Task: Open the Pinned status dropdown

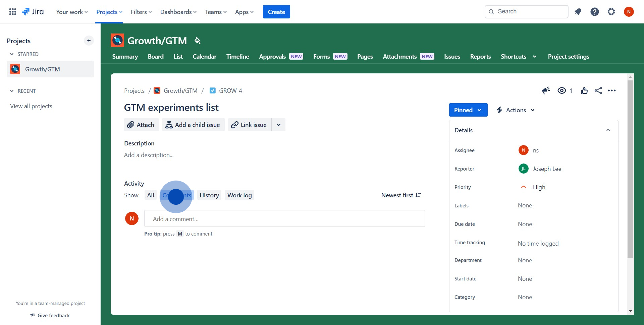Action: pyautogui.click(x=468, y=110)
